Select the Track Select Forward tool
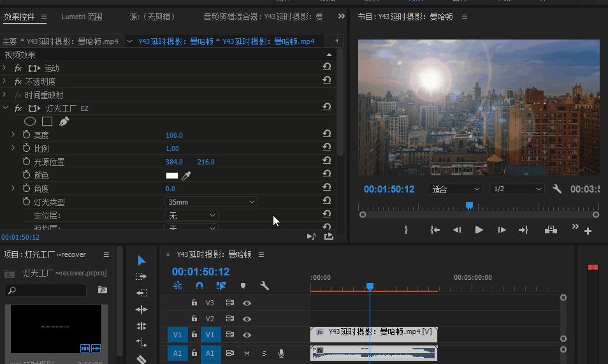 [x=141, y=276]
